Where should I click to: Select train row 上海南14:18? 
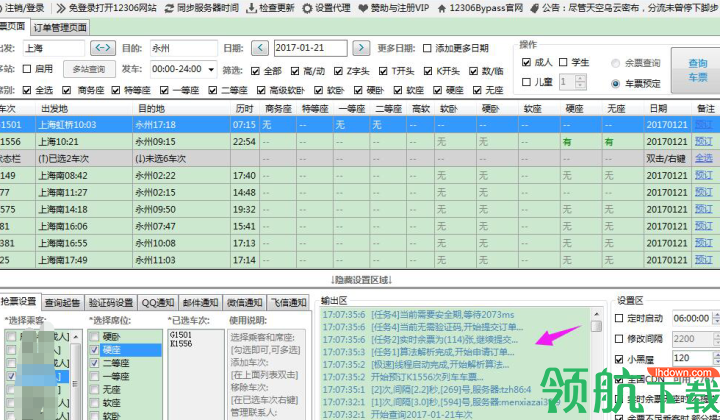point(360,209)
